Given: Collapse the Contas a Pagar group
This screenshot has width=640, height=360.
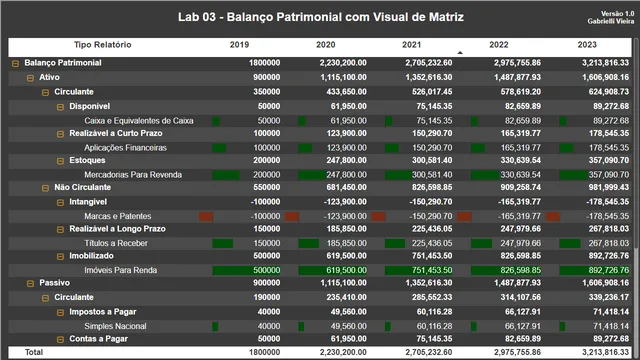Looking at the screenshot, I should [60, 340].
